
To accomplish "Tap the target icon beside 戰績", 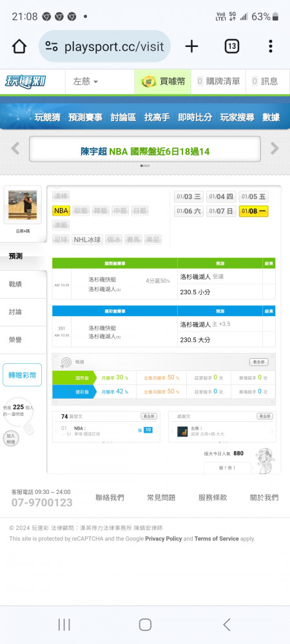I will point(66,362).
